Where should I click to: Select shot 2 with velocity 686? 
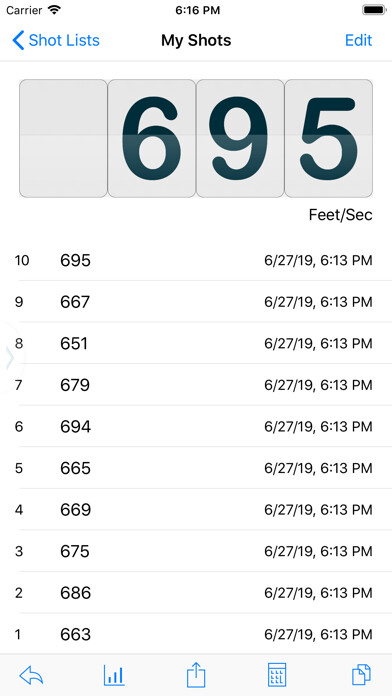pos(196,593)
